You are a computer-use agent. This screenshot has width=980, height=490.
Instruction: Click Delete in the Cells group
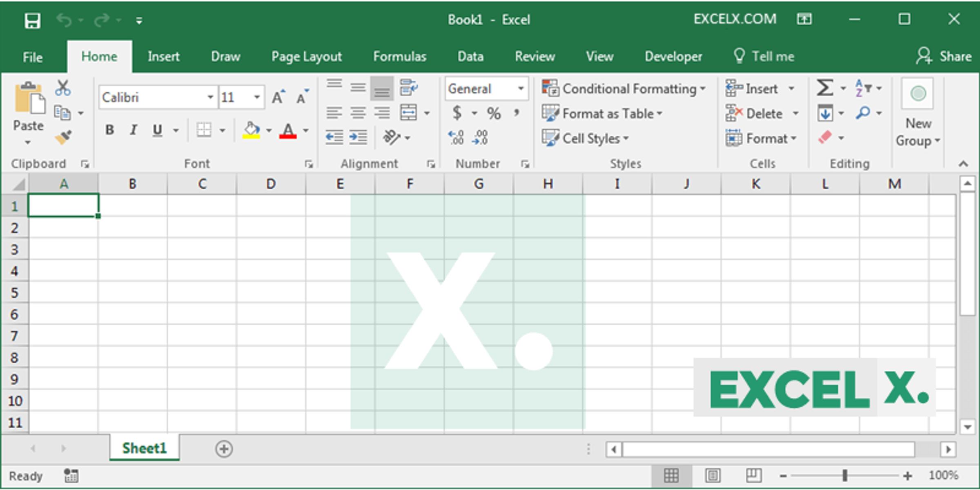[762, 113]
